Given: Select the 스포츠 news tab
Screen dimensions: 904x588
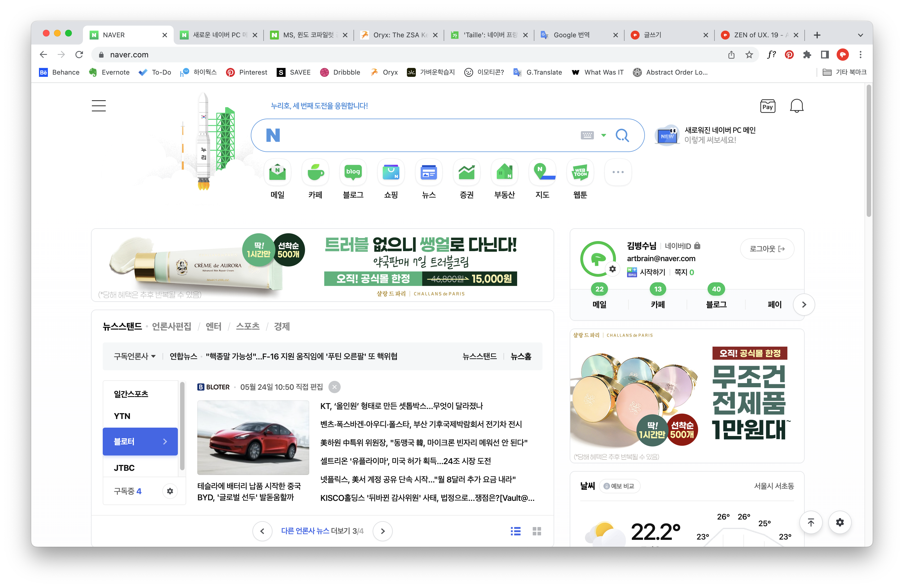Looking at the screenshot, I should 248,326.
